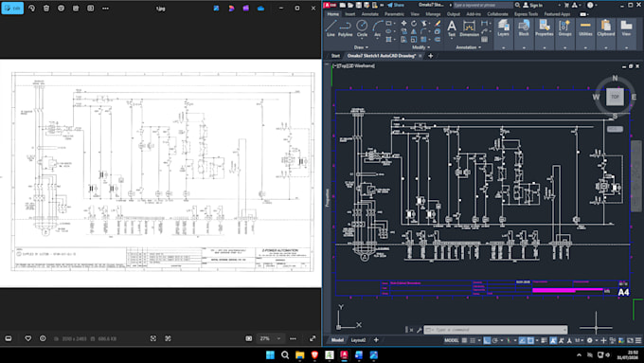Expand the Arc tool options arrow
Image resolution: width=644 pixels, height=363 pixels.
pyautogui.click(x=378, y=38)
